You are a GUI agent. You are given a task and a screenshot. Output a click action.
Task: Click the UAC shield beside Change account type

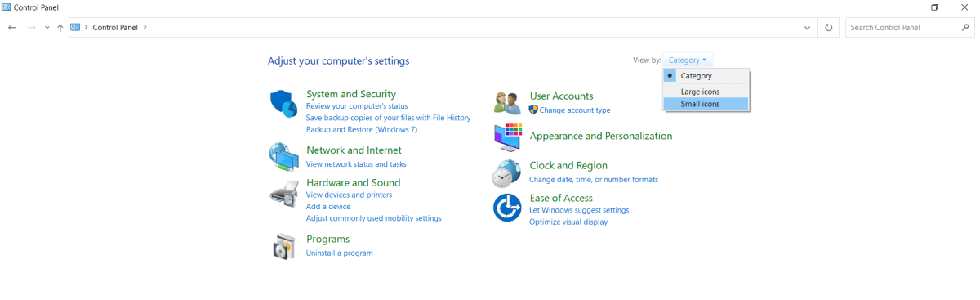534,110
